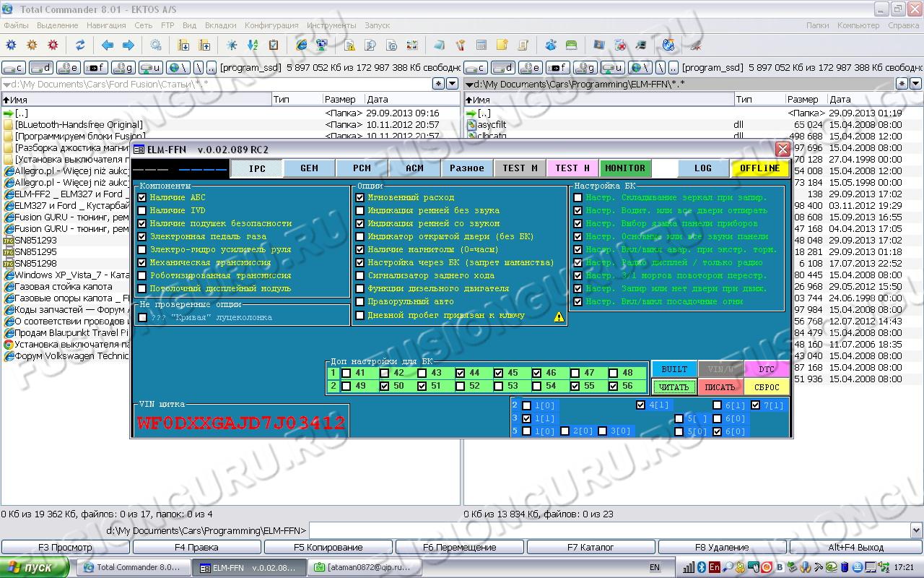Toggle the Наличие АБС checkbox
This screenshot has height=578, width=924.
tap(142, 197)
